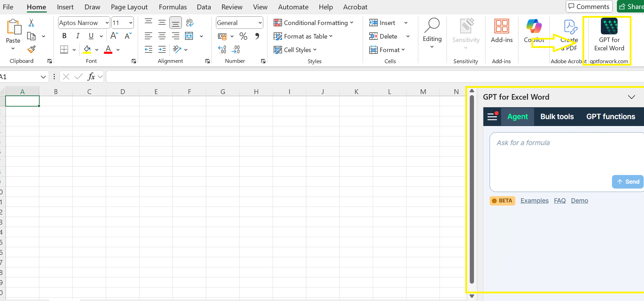The height and width of the screenshot is (301, 644).
Task: Increase decimal places icon
Action: click(222, 50)
